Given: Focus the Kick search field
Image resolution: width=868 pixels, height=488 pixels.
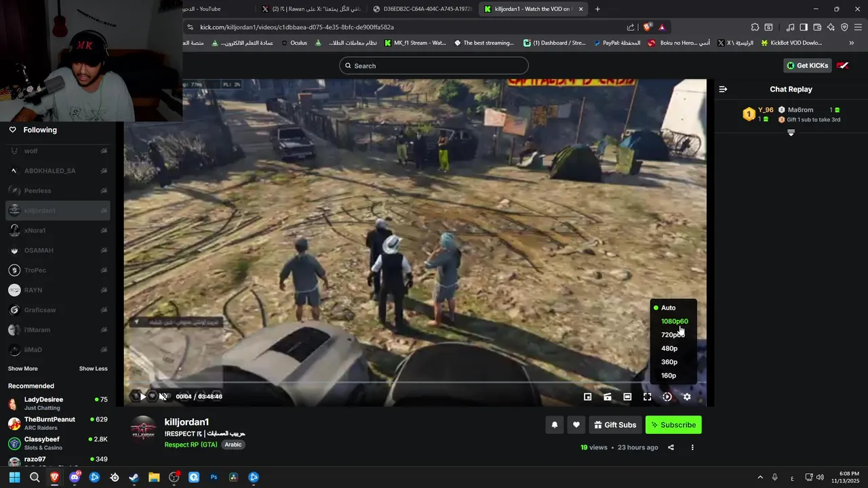Looking at the screenshot, I should tap(434, 66).
